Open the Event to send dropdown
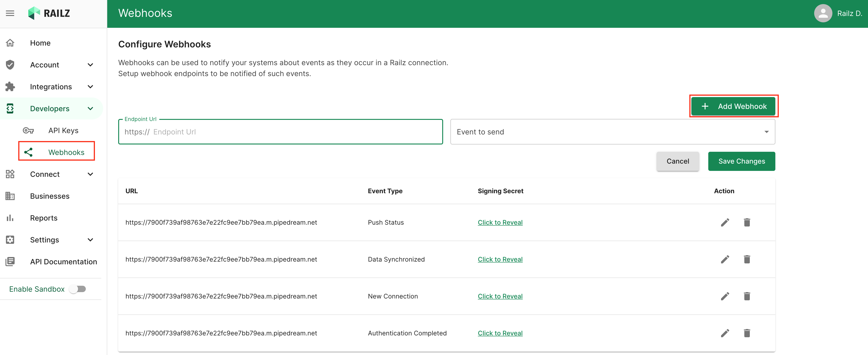The image size is (868, 355). 612,132
